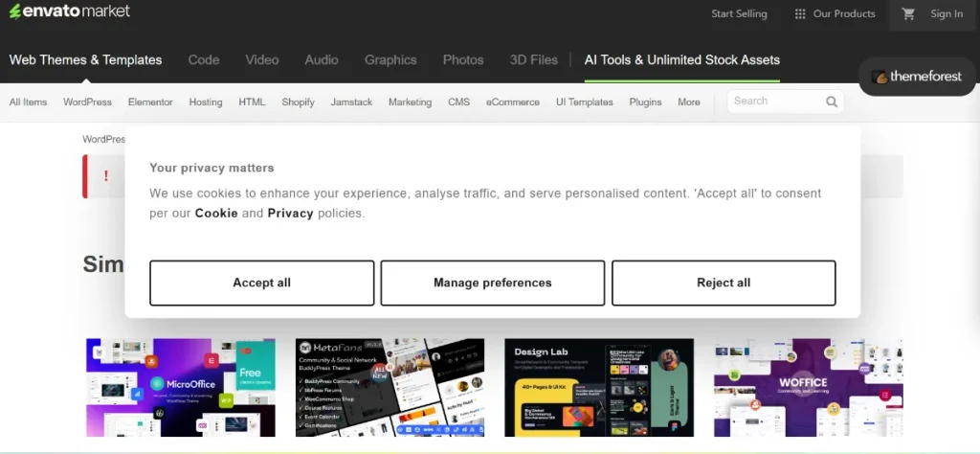Click in the Search input field
The height and width of the screenshot is (454, 980).
[773, 102]
